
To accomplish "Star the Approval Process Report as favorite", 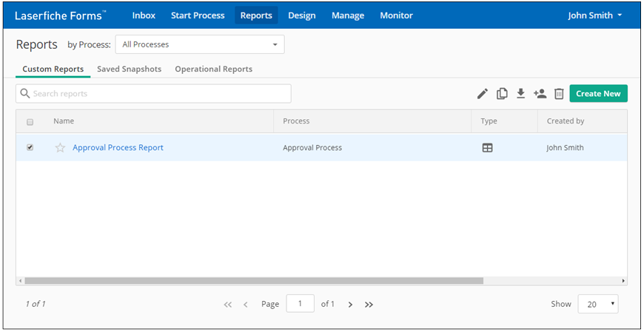I will tap(60, 148).
